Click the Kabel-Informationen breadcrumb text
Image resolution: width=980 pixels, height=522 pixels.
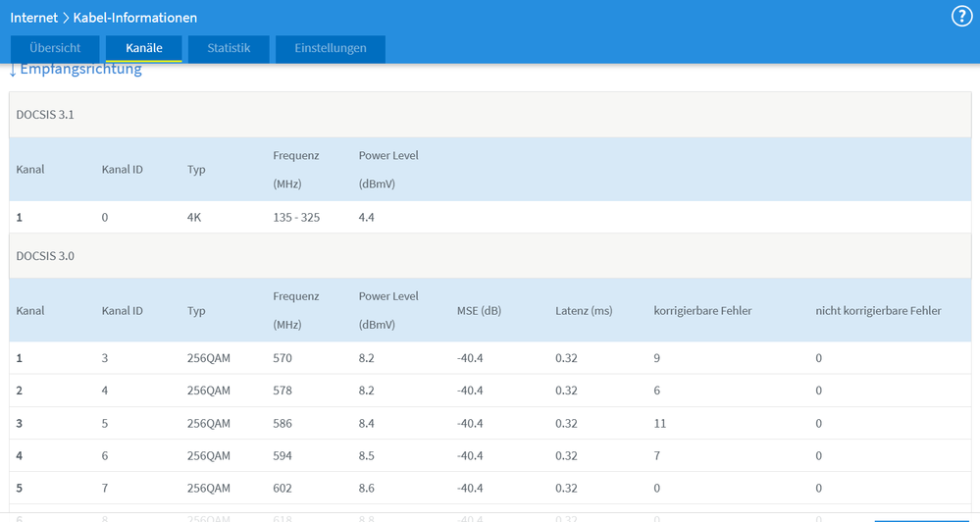pos(134,18)
